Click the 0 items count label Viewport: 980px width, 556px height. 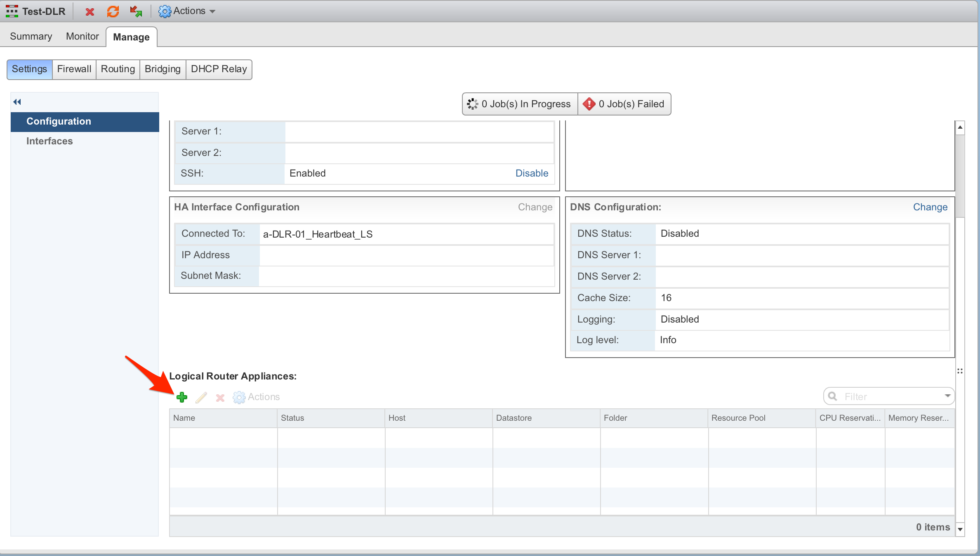933,527
